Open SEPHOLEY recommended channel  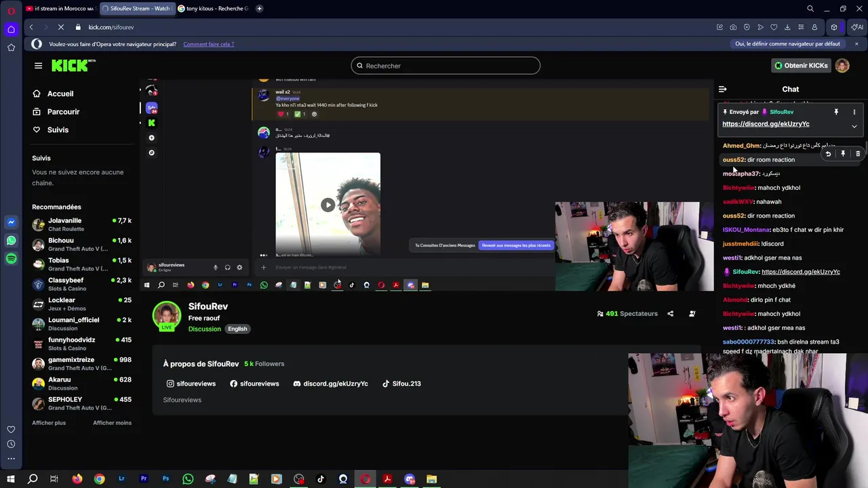click(x=81, y=403)
